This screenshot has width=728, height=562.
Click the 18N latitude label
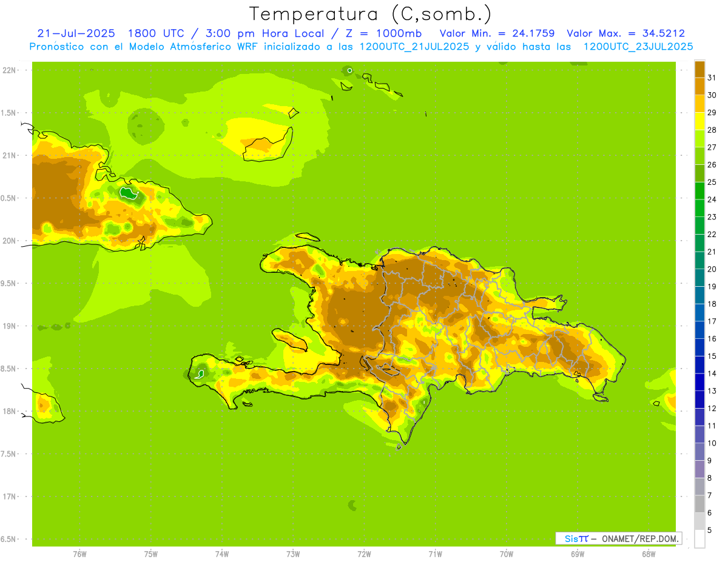pyautogui.click(x=9, y=411)
